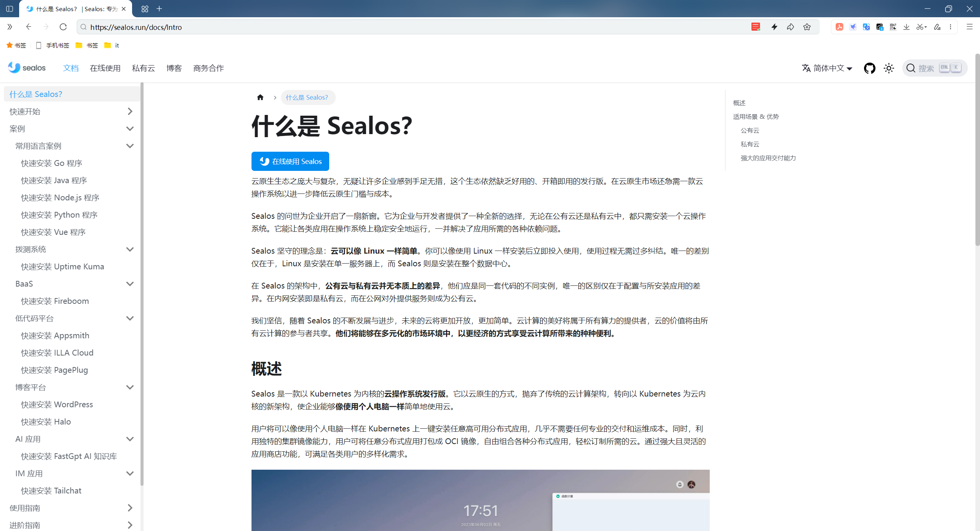
Task: Open the 私有云 navbar item
Action: coord(144,68)
